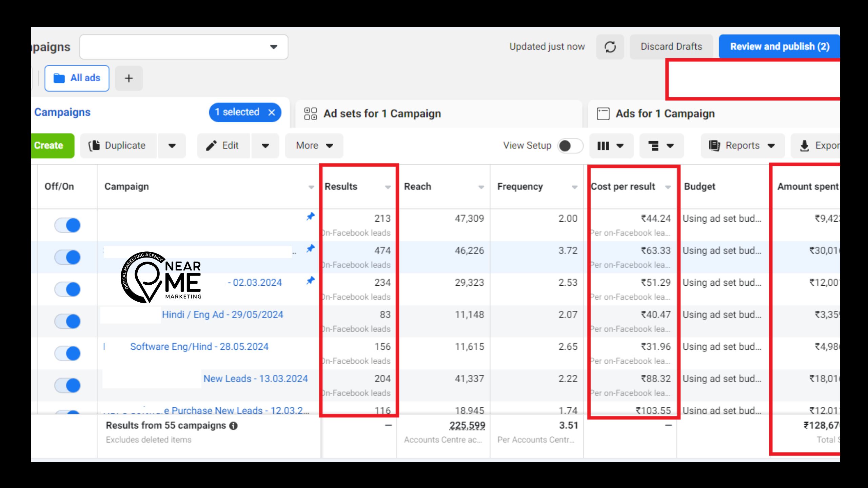This screenshot has width=868, height=488.
Task: Open the breakdown rows icon menu
Action: pos(661,146)
